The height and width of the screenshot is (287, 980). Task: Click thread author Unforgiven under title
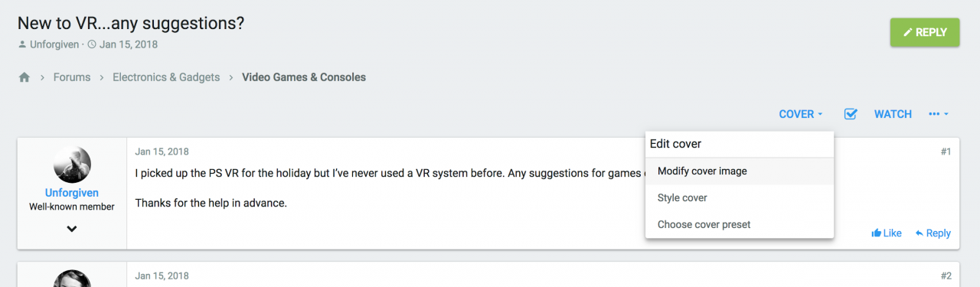pos(54,44)
